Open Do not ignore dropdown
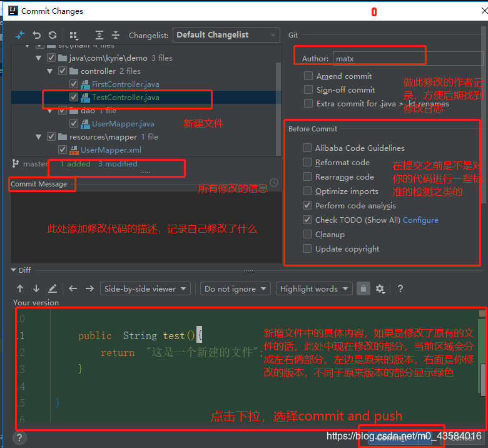This screenshot has width=488, height=448. [235, 288]
